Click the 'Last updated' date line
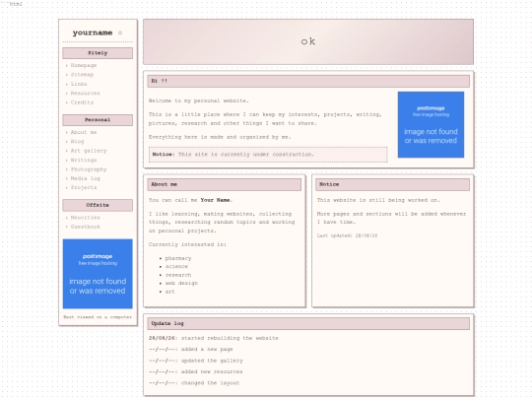The width and height of the screenshot is (532, 399). [347, 235]
